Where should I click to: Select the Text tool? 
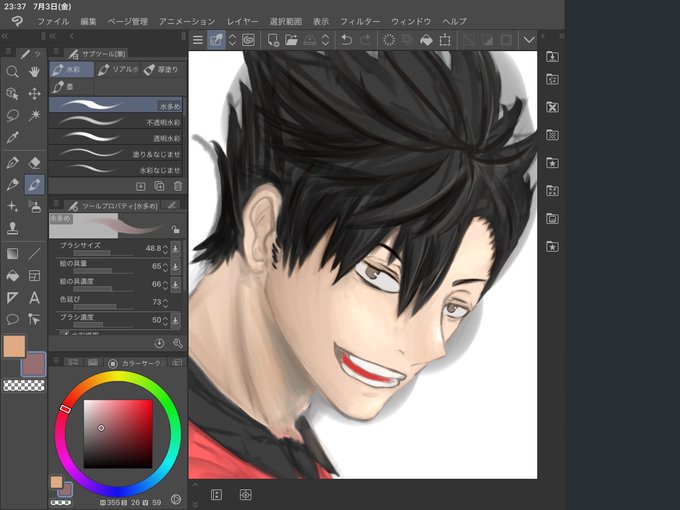coord(34,298)
